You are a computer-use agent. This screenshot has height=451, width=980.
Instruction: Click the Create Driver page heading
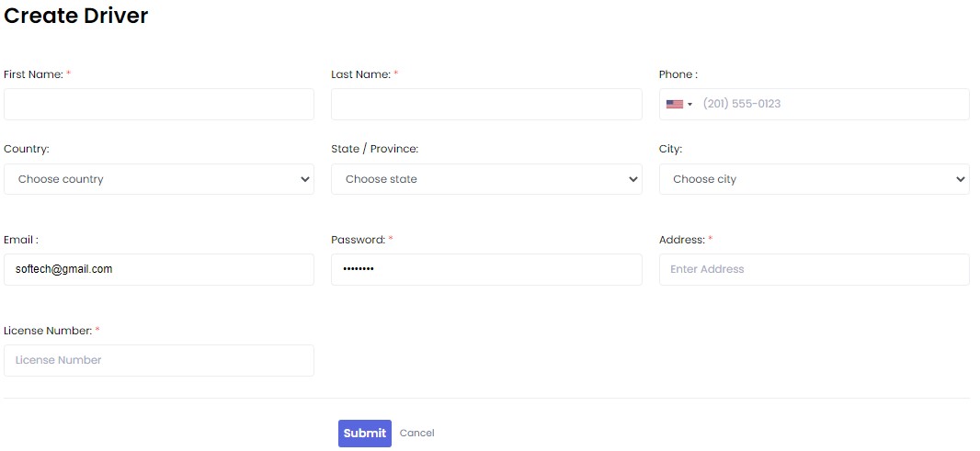tap(76, 16)
